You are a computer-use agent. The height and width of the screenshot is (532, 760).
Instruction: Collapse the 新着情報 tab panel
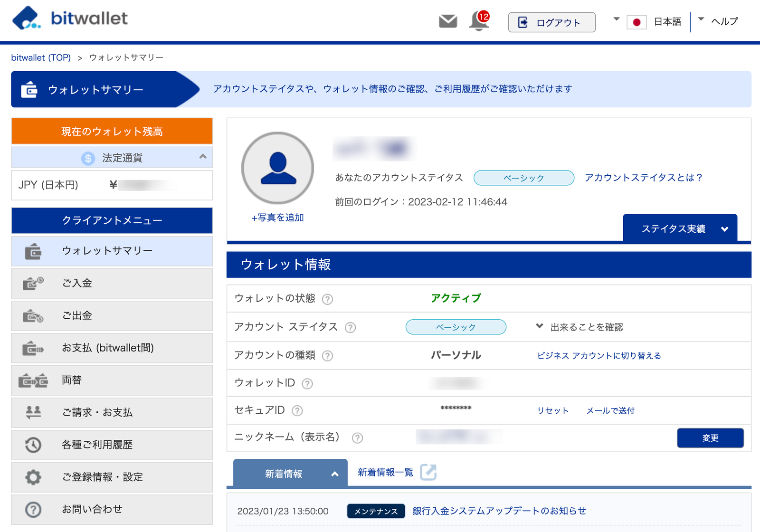tap(290, 473)
